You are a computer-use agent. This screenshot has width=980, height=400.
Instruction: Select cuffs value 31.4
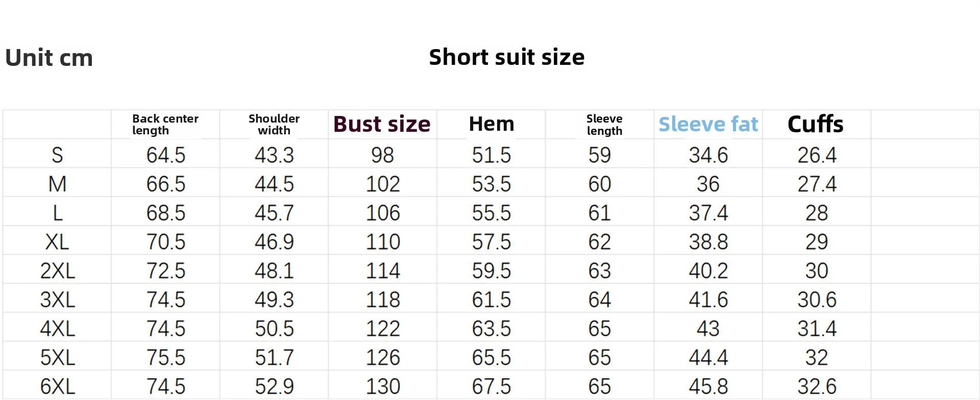click(x=817, y=328)
